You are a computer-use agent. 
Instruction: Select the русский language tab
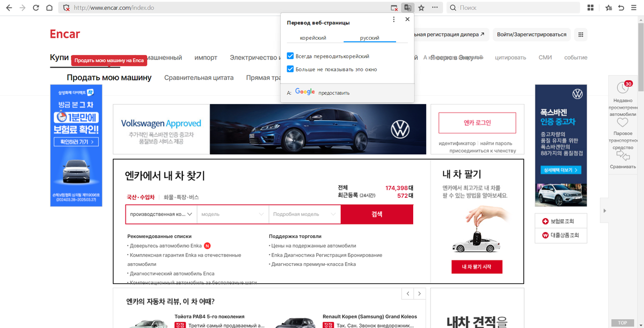[x=370, y=38]
